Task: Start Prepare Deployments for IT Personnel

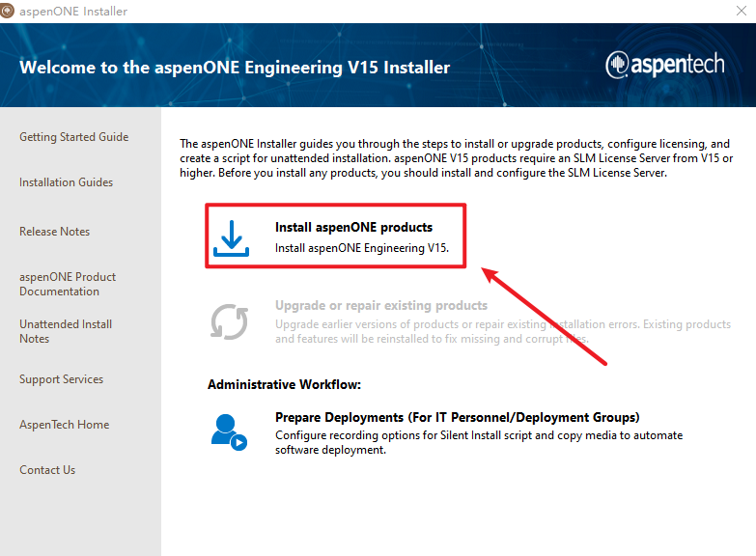Action: pos(457,418)
